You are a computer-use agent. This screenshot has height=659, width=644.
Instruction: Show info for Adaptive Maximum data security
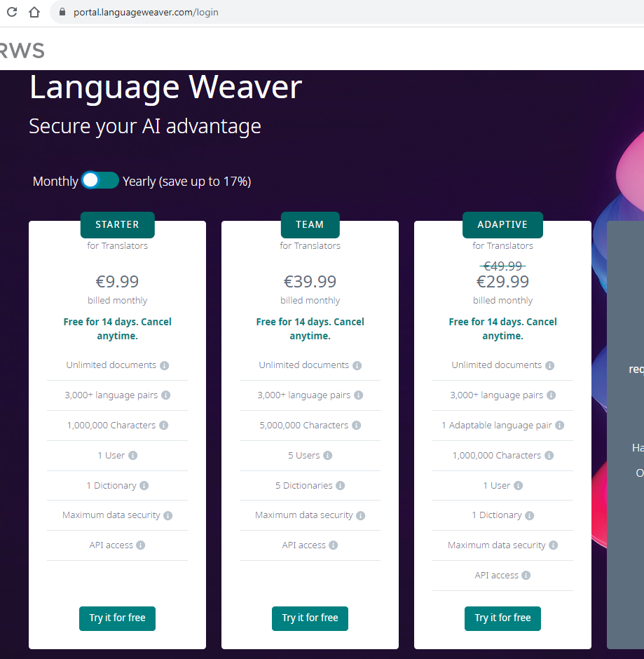click(x=554, y=545)
